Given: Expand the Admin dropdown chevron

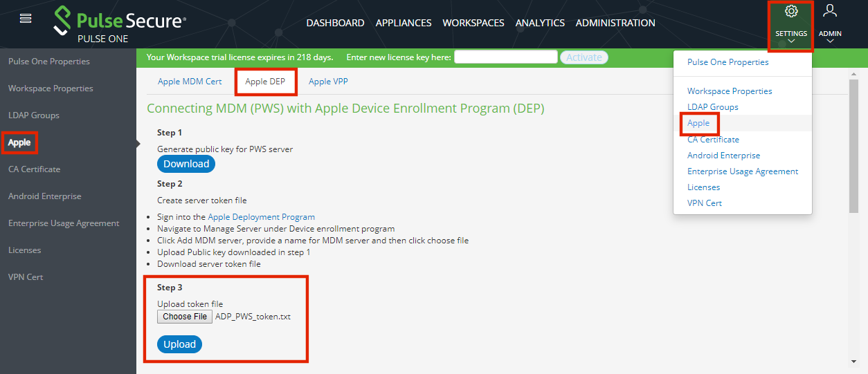Looking at the screenshot, I should [830, 41].
